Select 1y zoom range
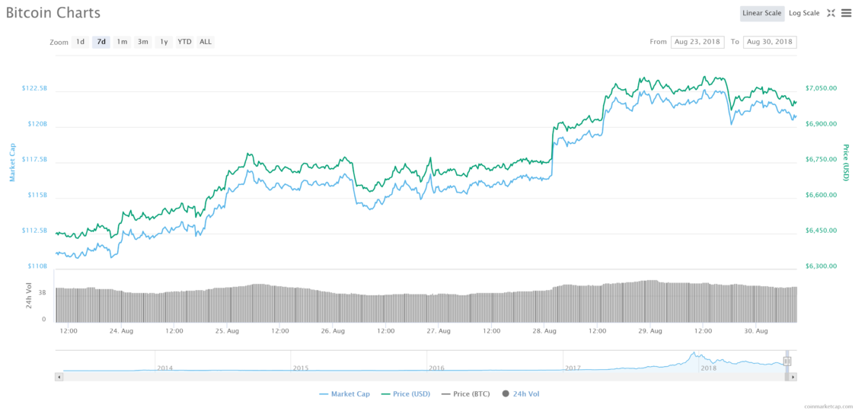868x411 pixels. (164, 42)
